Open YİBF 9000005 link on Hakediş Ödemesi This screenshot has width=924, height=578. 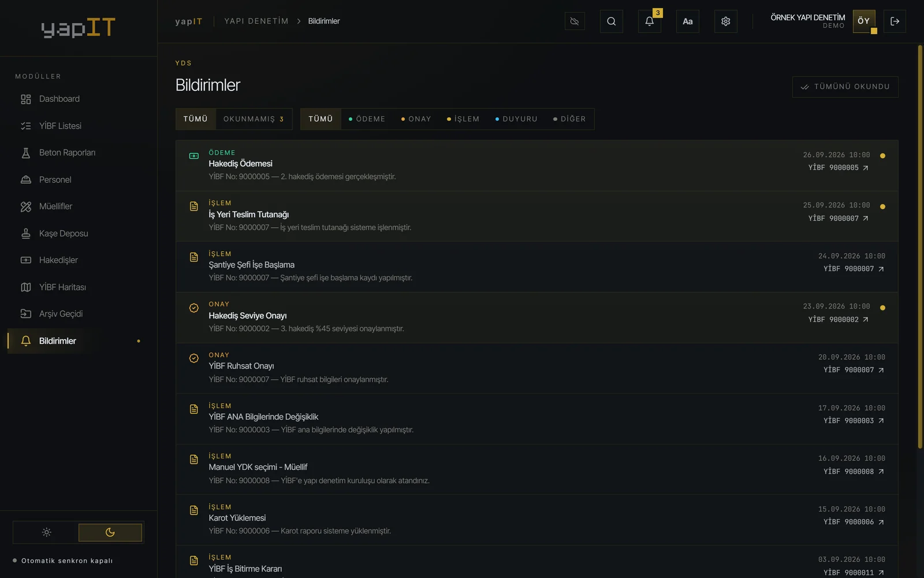(x=838, y=168)
